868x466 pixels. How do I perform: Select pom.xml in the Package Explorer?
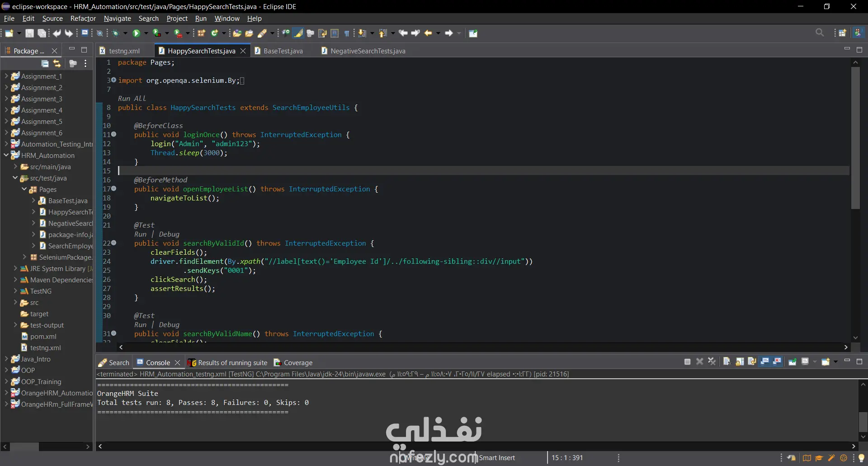point(43,336)
